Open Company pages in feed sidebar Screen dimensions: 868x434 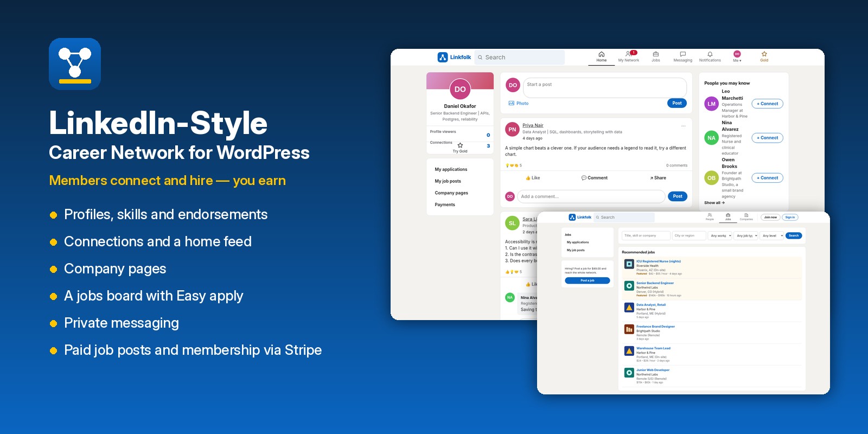click(x=451, y=193)
